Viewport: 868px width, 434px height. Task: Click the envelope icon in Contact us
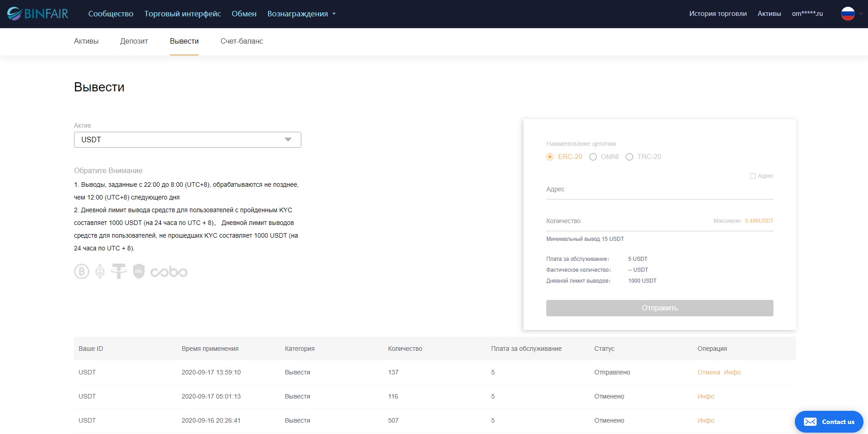pos(810,422)
